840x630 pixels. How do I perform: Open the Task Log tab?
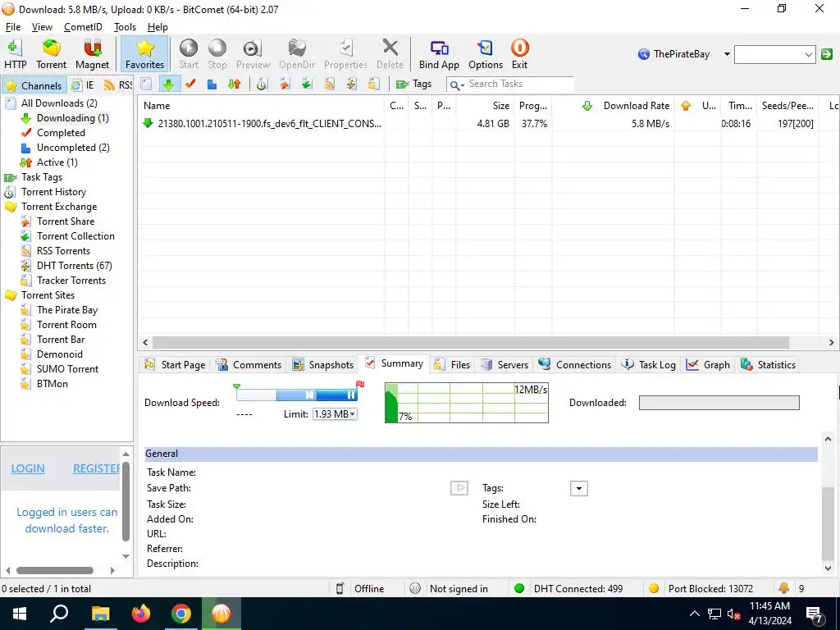(x=649, y=365)
